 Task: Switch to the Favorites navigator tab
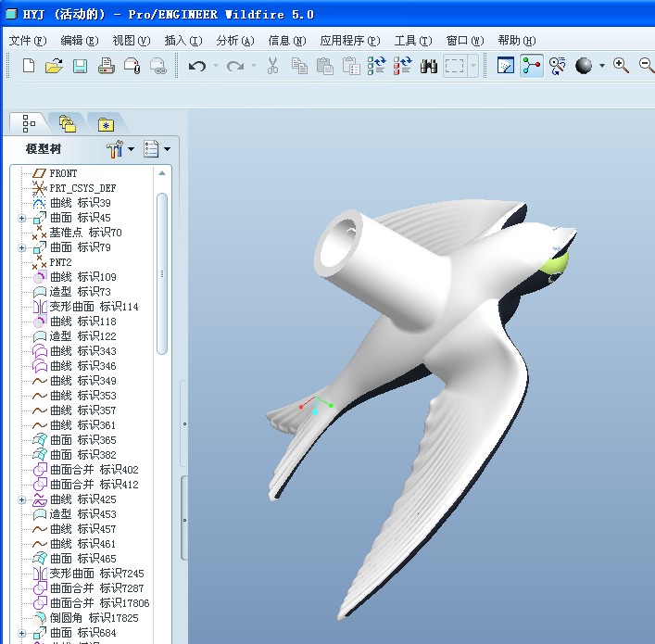tap(106, 124)
